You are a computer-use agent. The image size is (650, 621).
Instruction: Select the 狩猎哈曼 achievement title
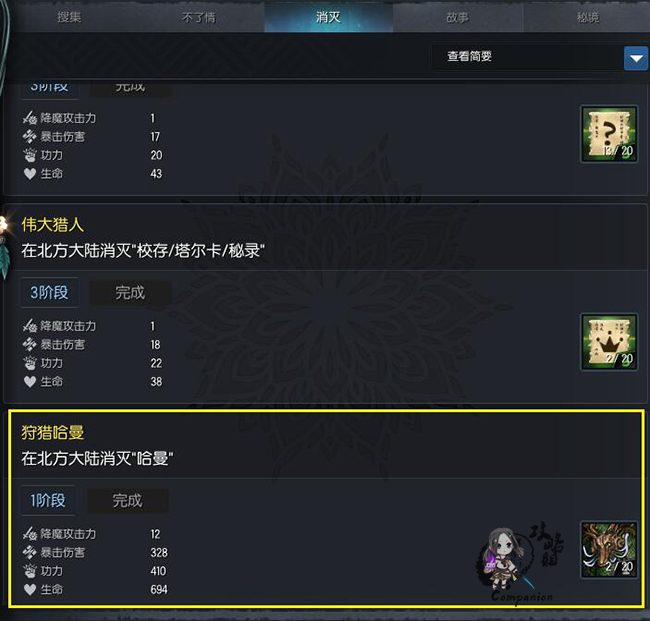(x=53, y=432)
